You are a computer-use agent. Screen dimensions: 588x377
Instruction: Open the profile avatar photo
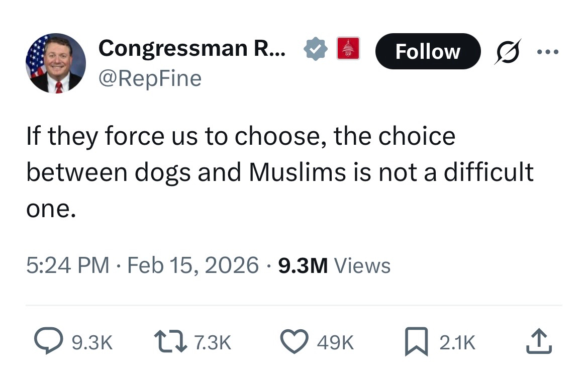56,63
